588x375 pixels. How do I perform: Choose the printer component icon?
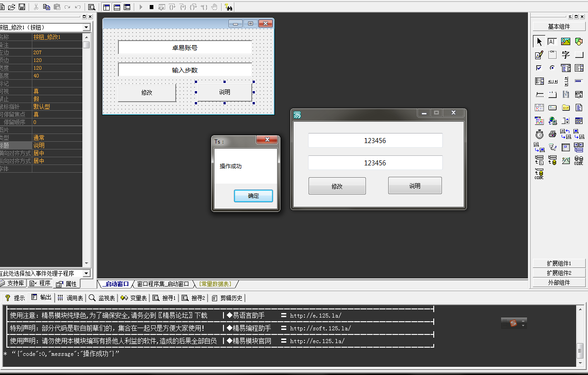click(x=553, y=134)
